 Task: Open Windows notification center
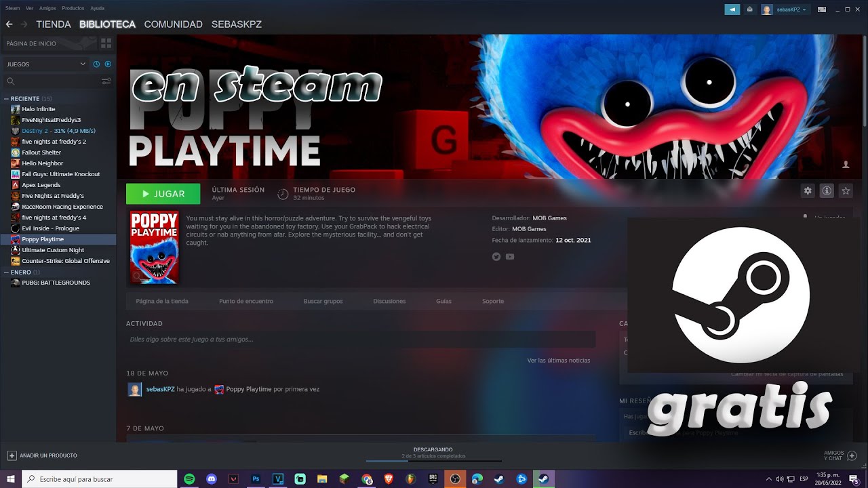tap(854, 479)
